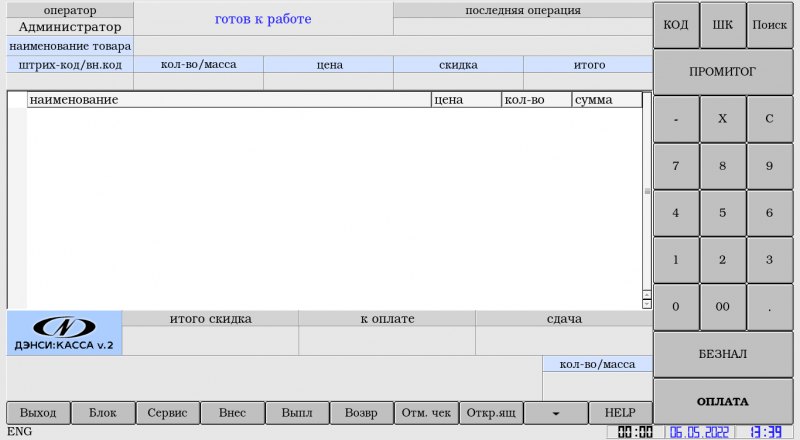Click the кол-во table column header

pyautogui.click(x=537, y=100)
